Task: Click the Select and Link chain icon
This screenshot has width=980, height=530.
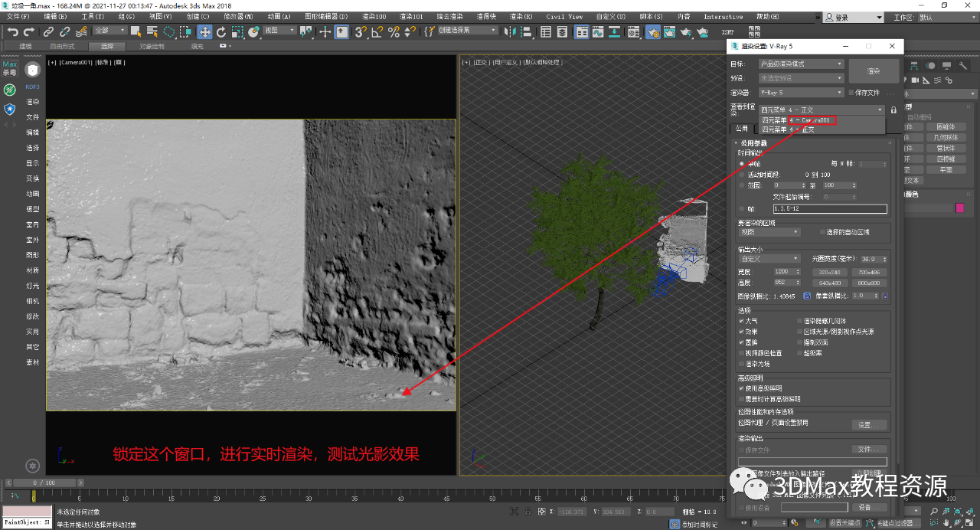Action: tap(48, 31)
